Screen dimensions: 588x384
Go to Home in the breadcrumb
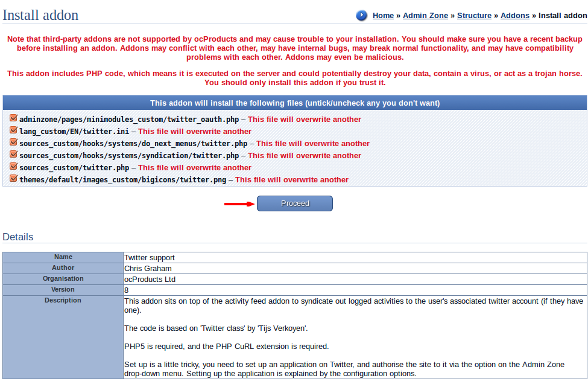pos(383,16)
